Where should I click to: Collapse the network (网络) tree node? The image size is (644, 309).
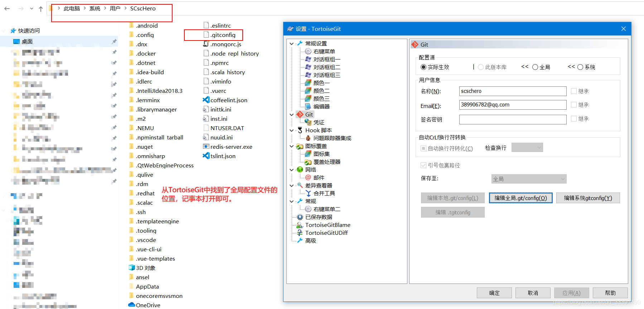292,170
